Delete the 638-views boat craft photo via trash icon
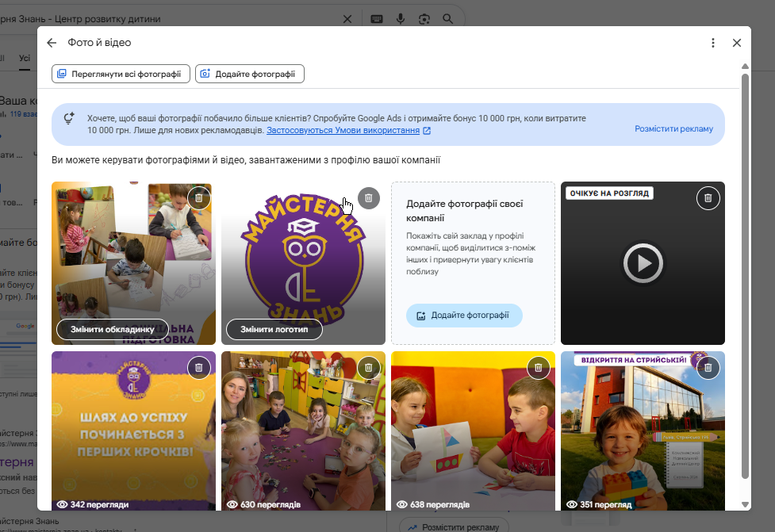This screenshot has height=532, width=775. [539, 368]
